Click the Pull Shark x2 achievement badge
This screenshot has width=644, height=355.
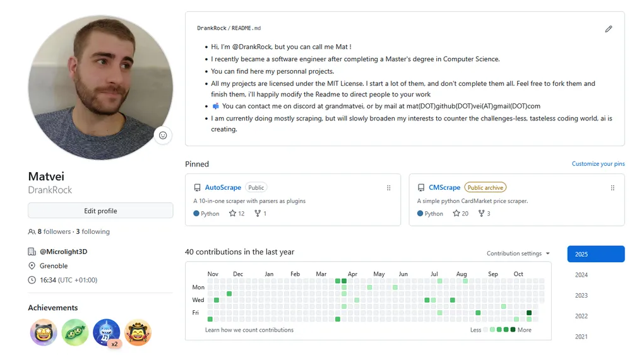[x=106, y=332]
